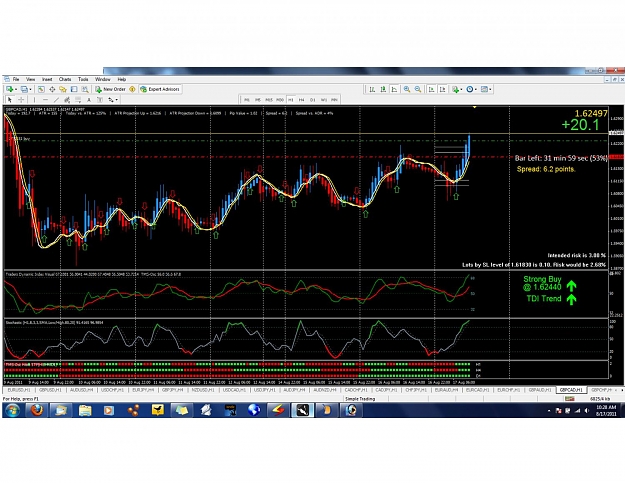The height and width of the screenshot is (483, 625).
Task: Toggle chart shift icon
Action: 442,89
